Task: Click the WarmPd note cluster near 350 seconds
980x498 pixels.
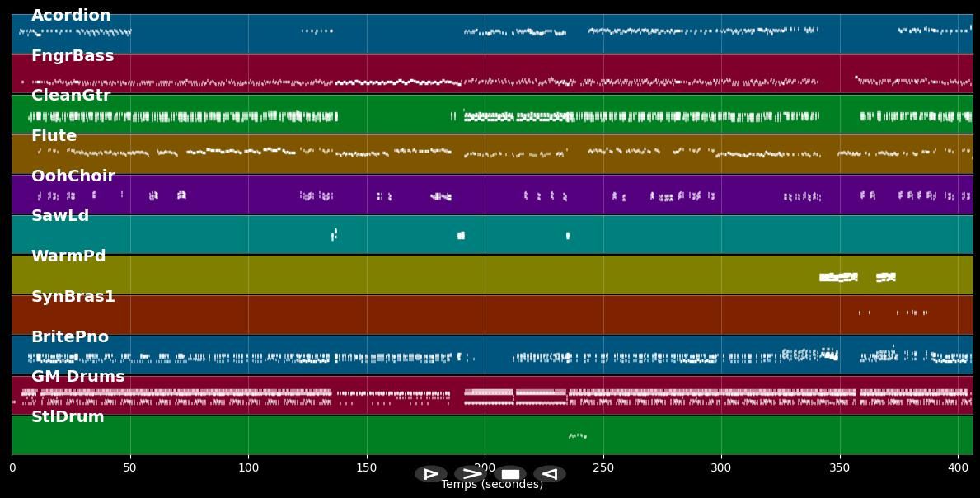Action: point(838,277)
